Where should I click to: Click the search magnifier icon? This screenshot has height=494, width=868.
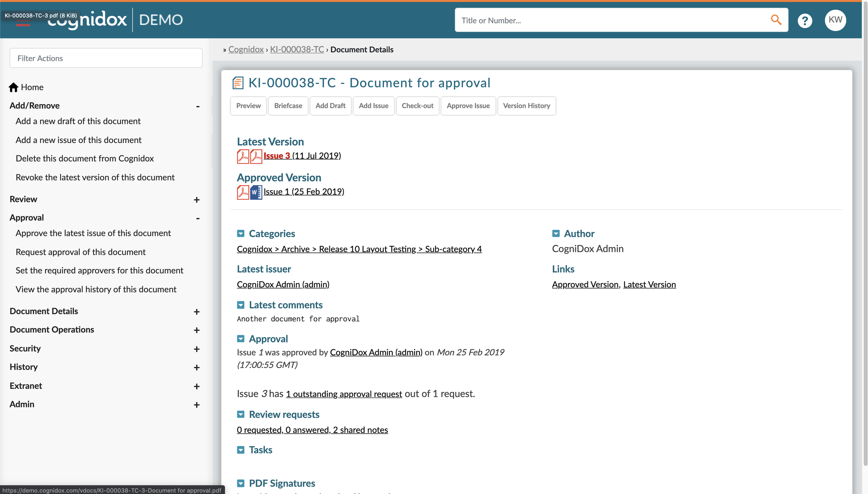click(x=776, y=20)
